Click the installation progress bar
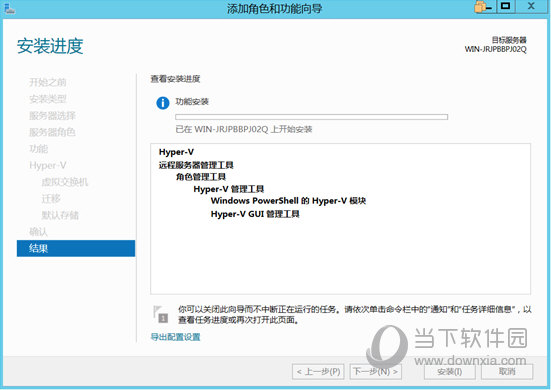The height and width of the screenshot is (390, 551). pyautogui.click(x=311, y=117)
